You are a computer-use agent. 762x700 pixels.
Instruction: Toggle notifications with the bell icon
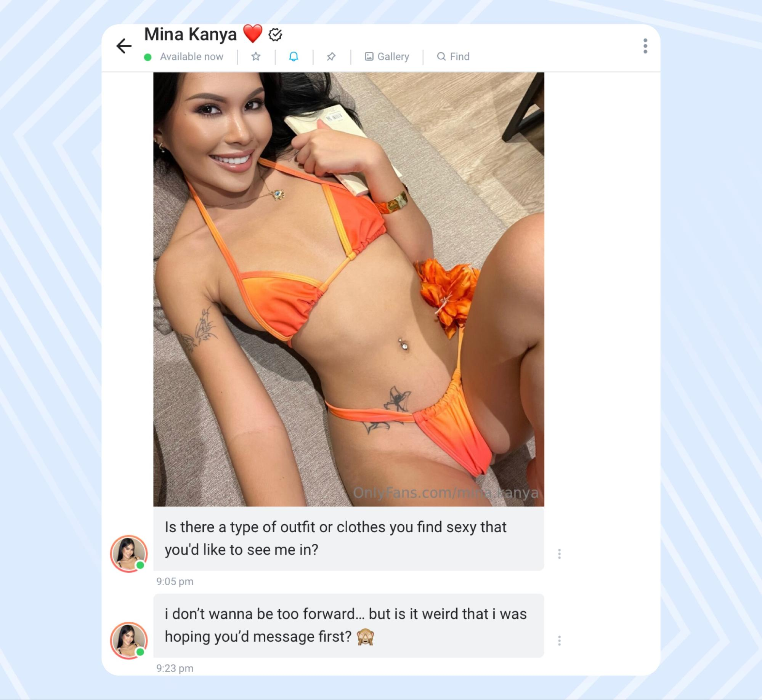pos(294,57)
